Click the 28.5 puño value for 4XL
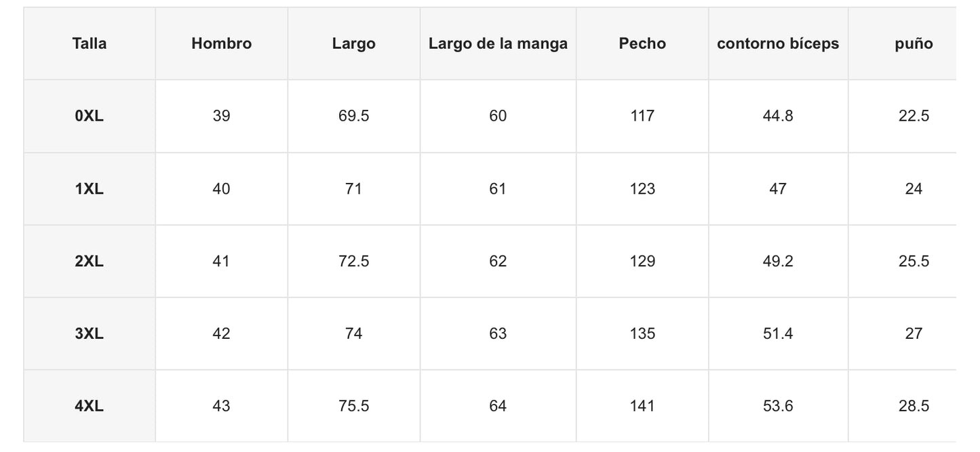 914,406
